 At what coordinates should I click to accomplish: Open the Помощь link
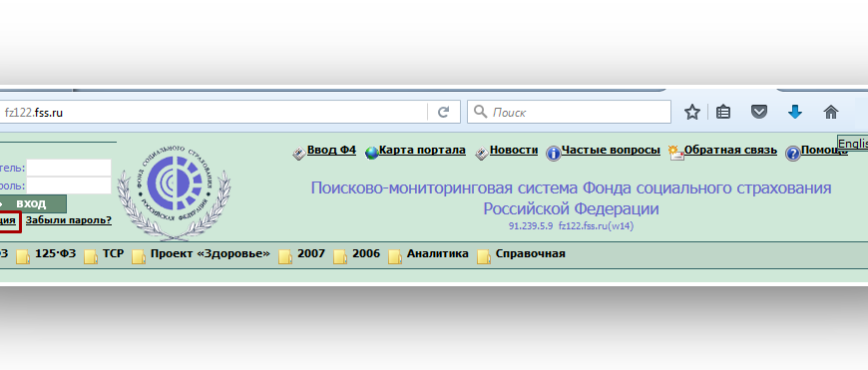pyautogui.click(x=824, y=150)
